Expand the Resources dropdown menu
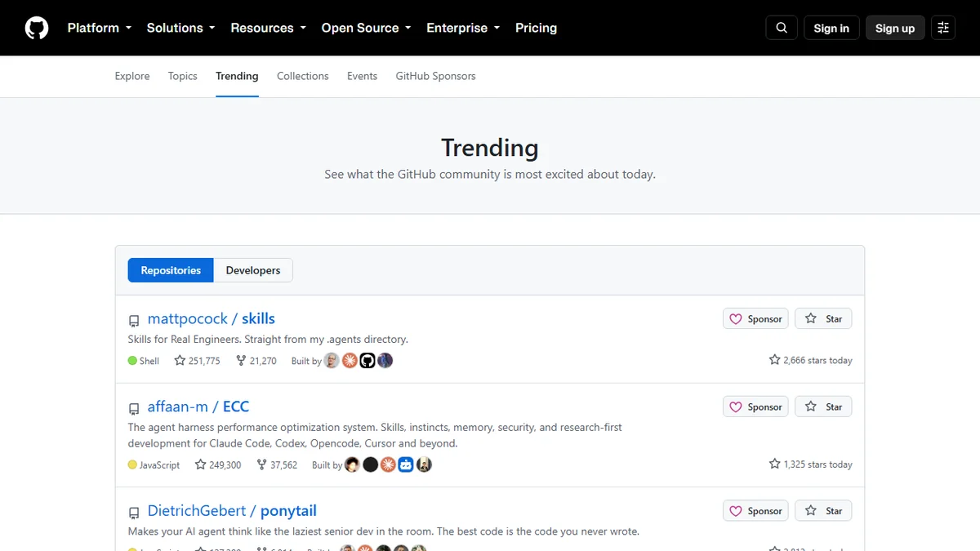Screen dimensions: 980x551 tap(268, 28)
